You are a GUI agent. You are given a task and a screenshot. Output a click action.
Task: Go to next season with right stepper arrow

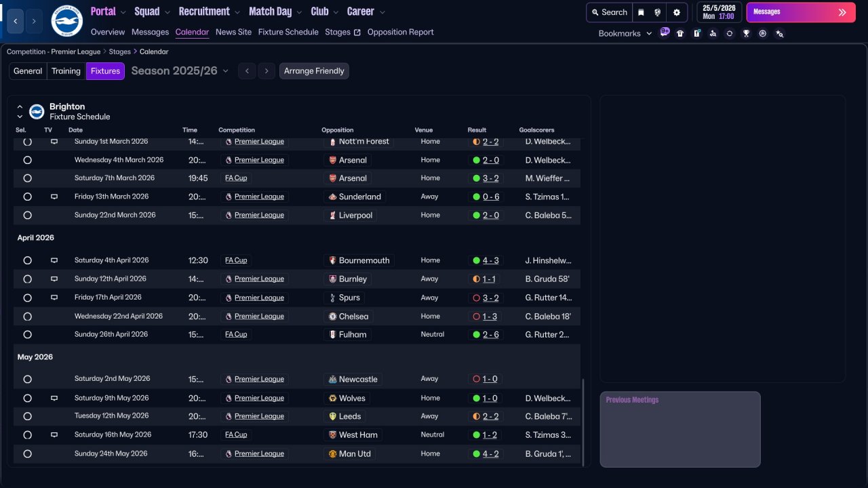(x=267, y=71)
